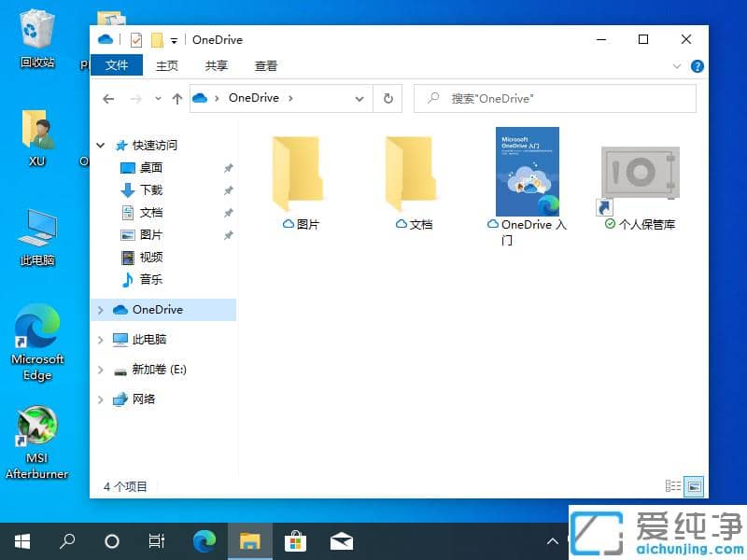This screenshot has height=560, width=747.
Task: Open the 文件 menu
Action: pos(118,66)
